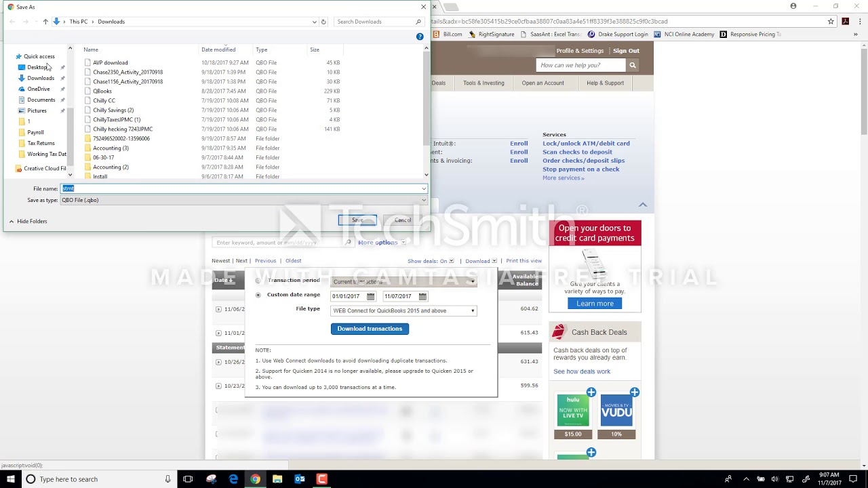Expand the Current transactions dropdown
Image resolution: width=868 pixels, height=488 pixels.
tap(472, 281)
